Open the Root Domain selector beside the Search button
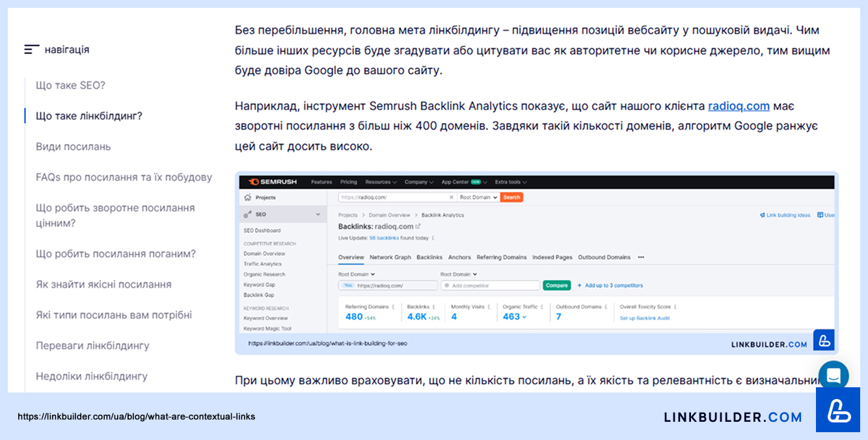Viewport: 868px width, 440px height. (478, 197)
